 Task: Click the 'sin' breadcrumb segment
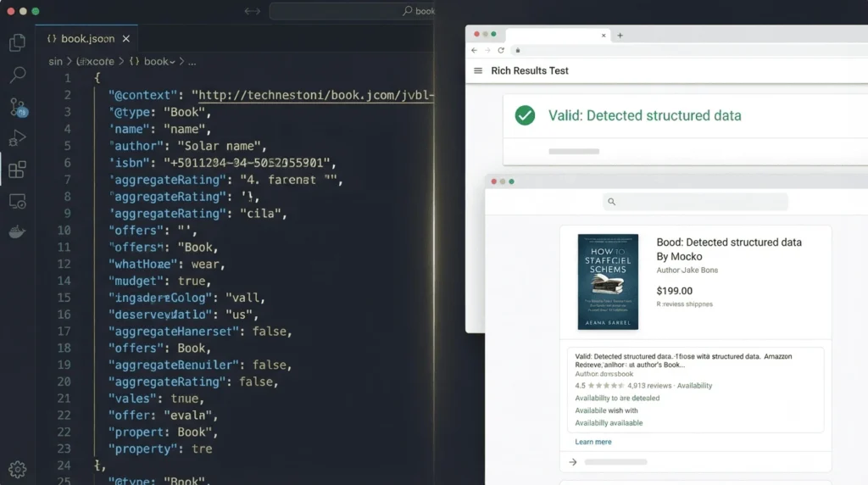coord(55,61)
